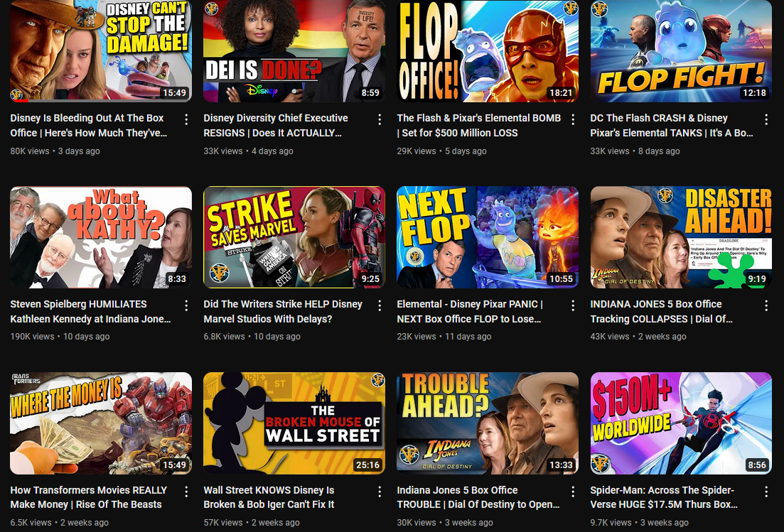784x532 pixels.
Task: Open title 'Did The Writers Strike HELP Disney'
Action: click(283, 311)
